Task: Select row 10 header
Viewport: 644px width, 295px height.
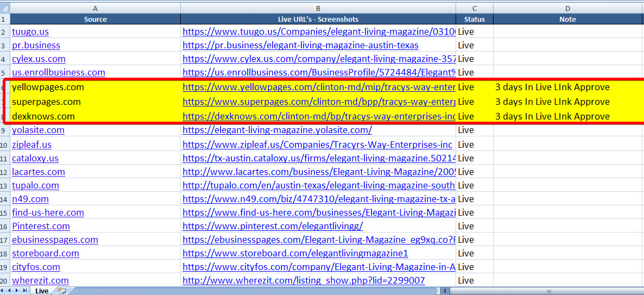Action: tap(5, 145)
